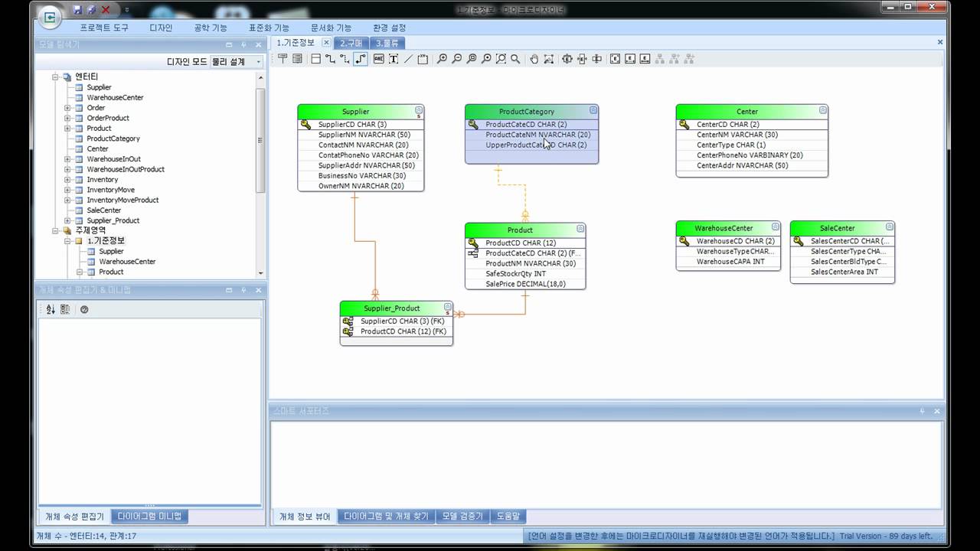Open the 공학 기능 menu
Image resolution: width=980 pixels, height=551 pixels.
pyautogui.click(x=211, y=28)
